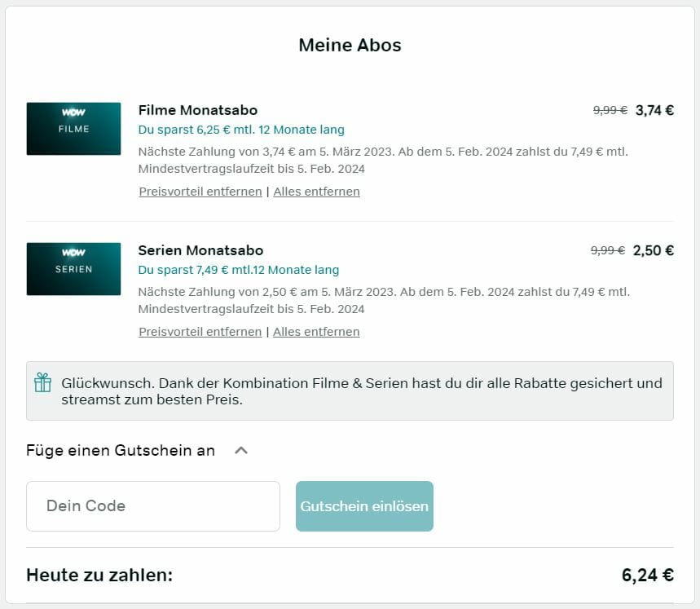
Task: Click the 'Füge einen Gutschein an' label
Action: pos(121,450)
